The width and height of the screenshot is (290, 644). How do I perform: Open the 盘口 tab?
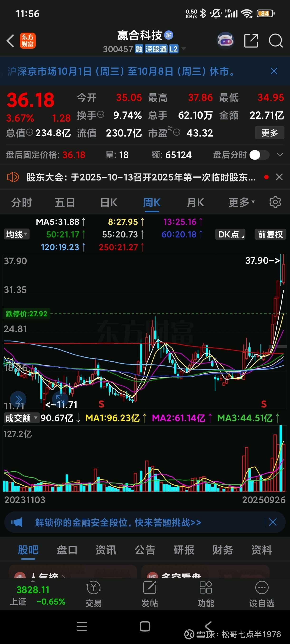tap(67, 550)
